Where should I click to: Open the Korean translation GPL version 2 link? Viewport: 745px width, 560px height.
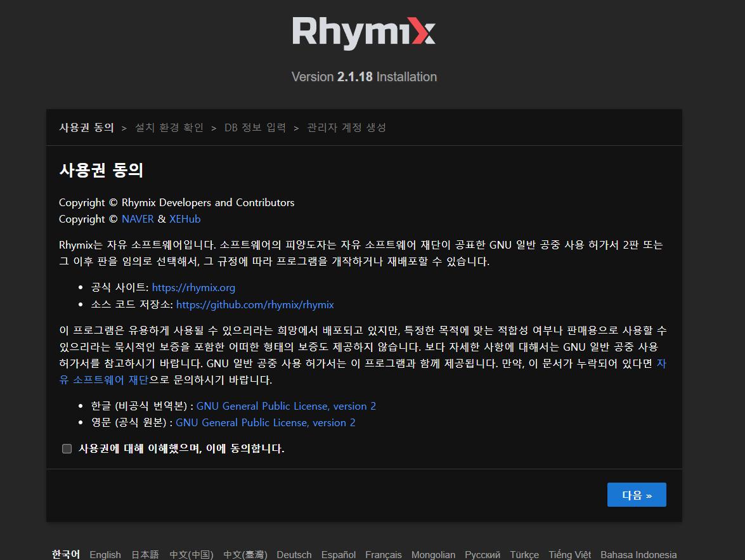[286, 406]
